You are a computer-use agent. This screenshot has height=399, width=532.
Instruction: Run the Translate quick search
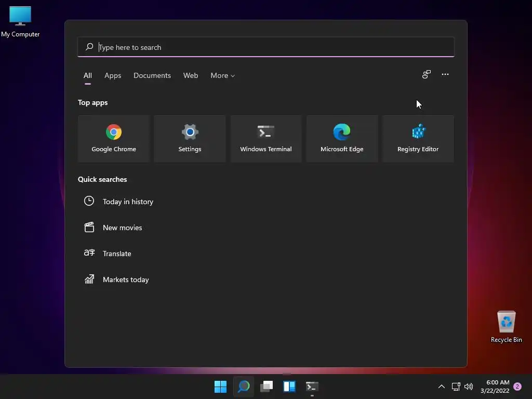click(x=117, y=254)
